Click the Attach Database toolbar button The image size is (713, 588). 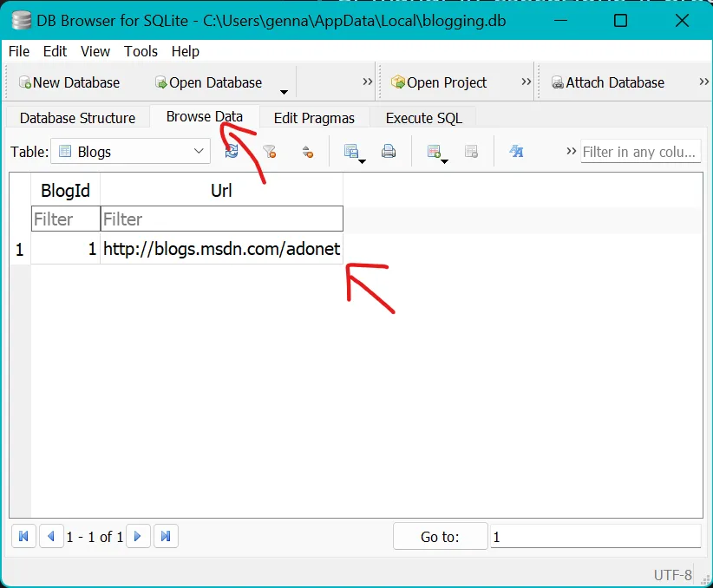tap(608, 82)
